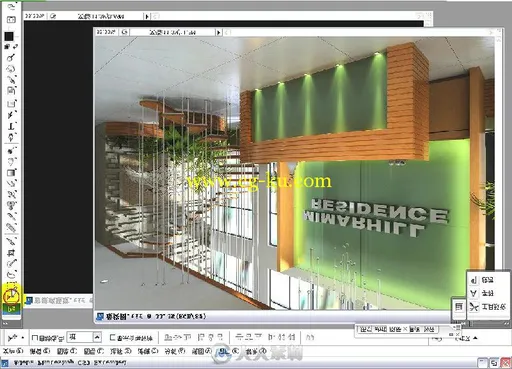Select the Lasso tool
Image resolution: width=512 pixels, height=369 pixels.
pyautogui.click(x=12, y=275)
